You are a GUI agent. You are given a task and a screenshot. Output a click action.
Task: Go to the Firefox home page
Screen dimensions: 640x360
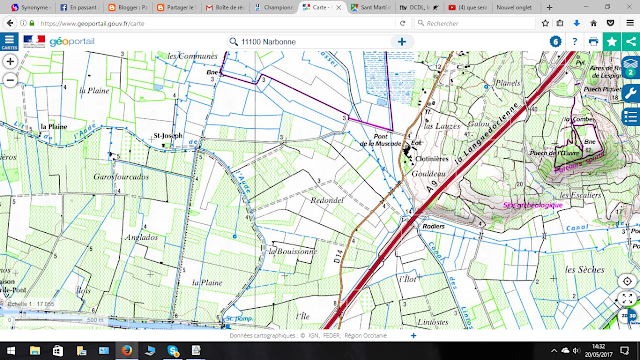[593, 23]
